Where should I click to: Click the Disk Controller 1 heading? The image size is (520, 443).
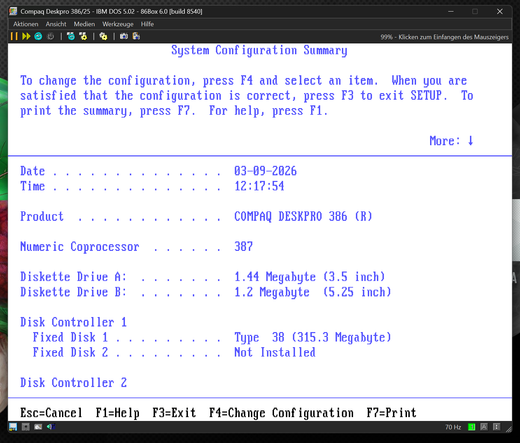tap(73, 322)
